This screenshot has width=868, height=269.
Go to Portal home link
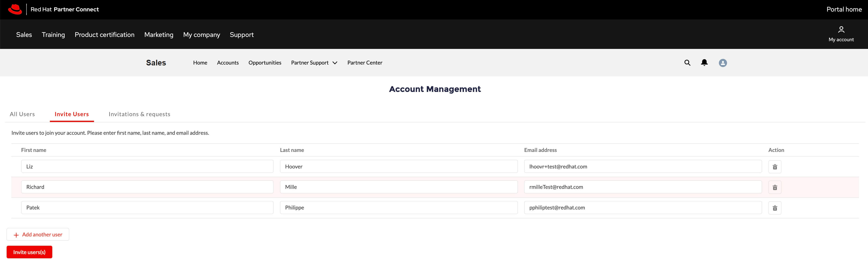pyautogui.click(x=844, y=10)
